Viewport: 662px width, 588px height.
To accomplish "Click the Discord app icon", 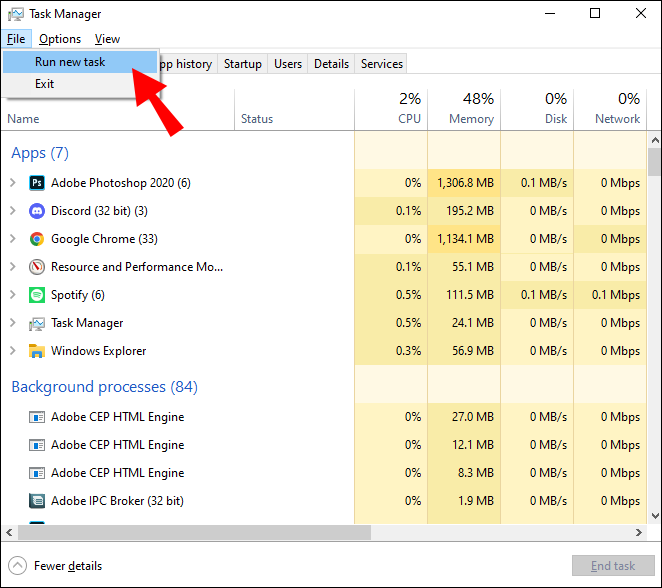I will pyautogui.click(x=37, y=211).
